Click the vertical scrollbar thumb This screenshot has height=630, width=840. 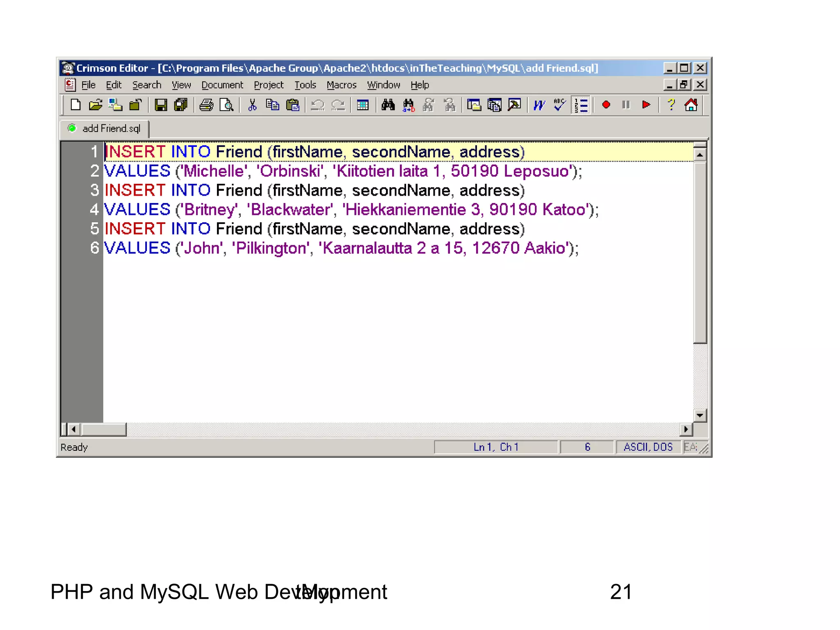pyautogui.click(x=700, y=252)
